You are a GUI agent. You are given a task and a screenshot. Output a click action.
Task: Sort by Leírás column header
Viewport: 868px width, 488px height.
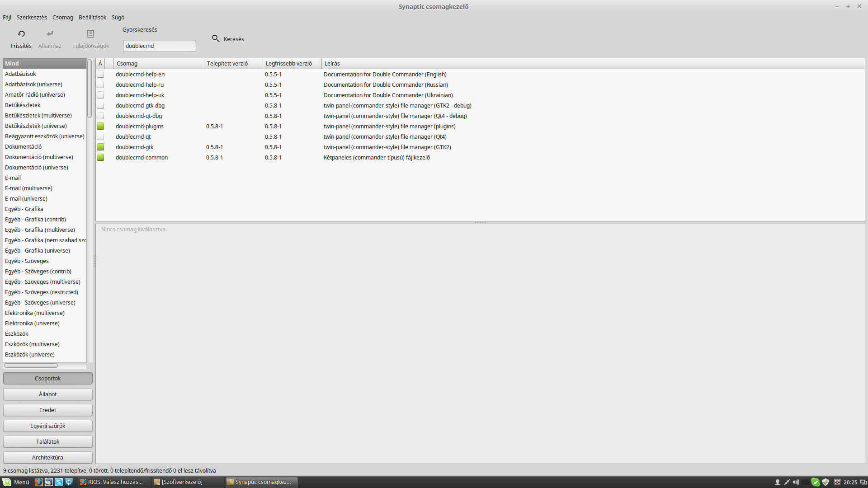point(593,64)
